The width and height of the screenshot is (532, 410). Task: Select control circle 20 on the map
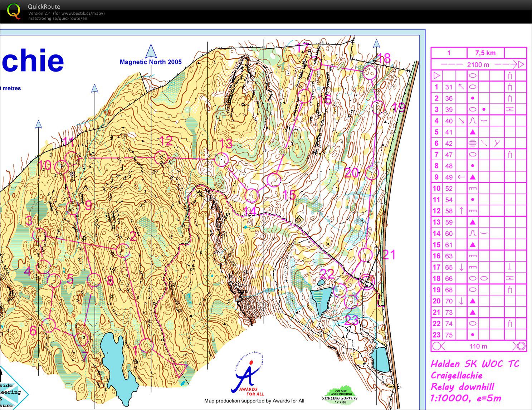coord(372,173)
